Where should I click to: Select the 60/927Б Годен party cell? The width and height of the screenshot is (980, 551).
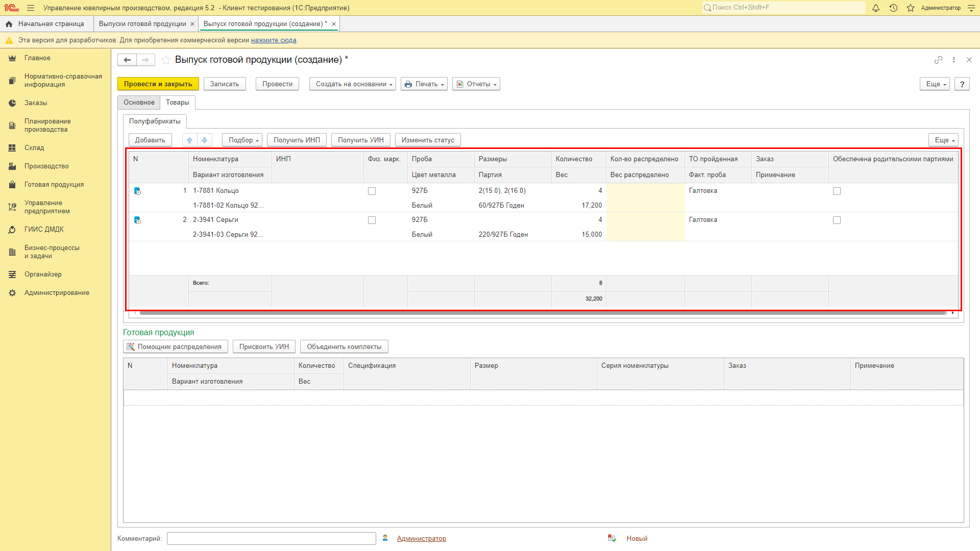click(x=512, y=206)
